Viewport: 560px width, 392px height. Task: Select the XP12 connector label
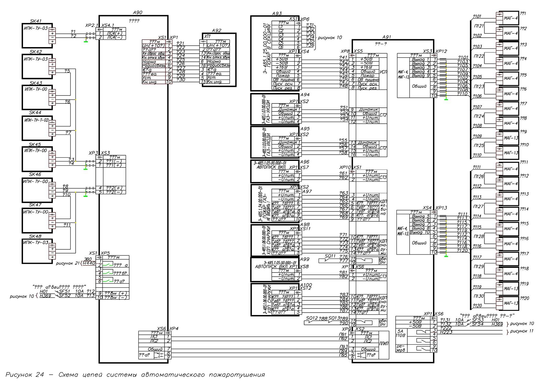pyautogui.click(x=441, y=51)
